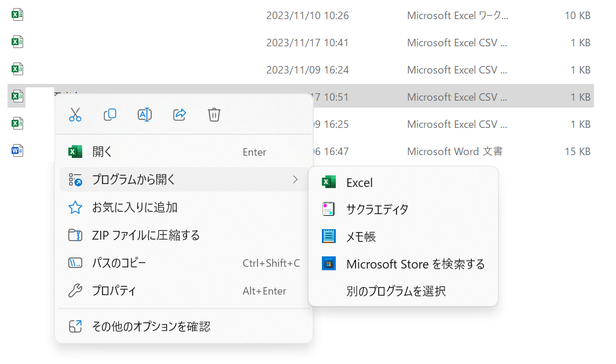Click the Copy icon in context menu
The image size is (616, 364).
point(109,115)
